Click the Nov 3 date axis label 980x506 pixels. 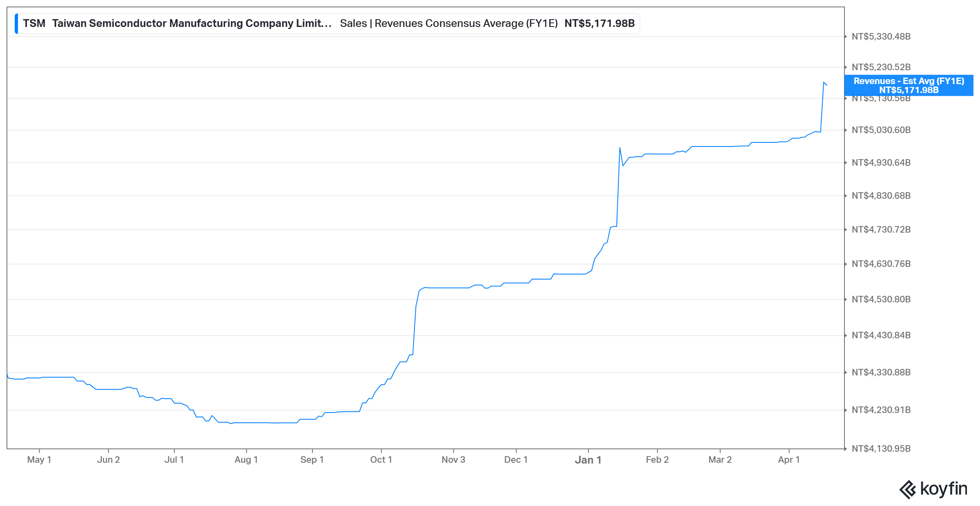[x=453, y=460]
